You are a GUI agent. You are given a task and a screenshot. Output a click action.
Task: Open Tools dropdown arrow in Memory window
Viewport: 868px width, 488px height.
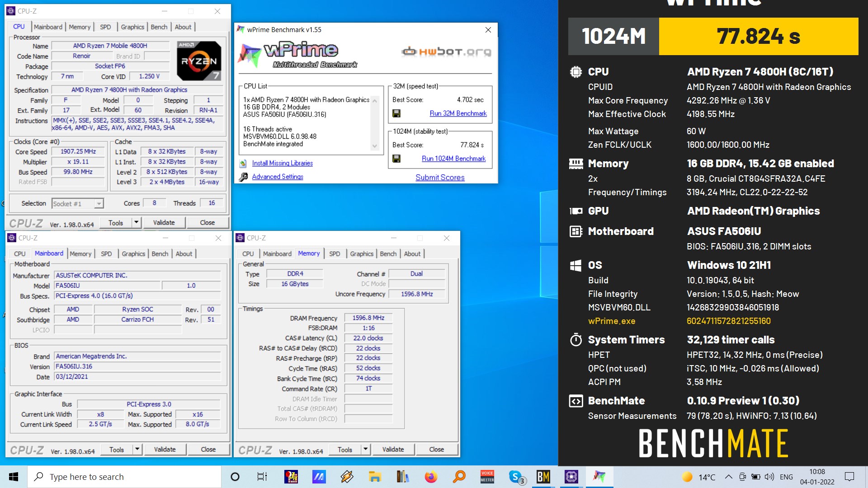pyautogui.click(x=366, y=449)
